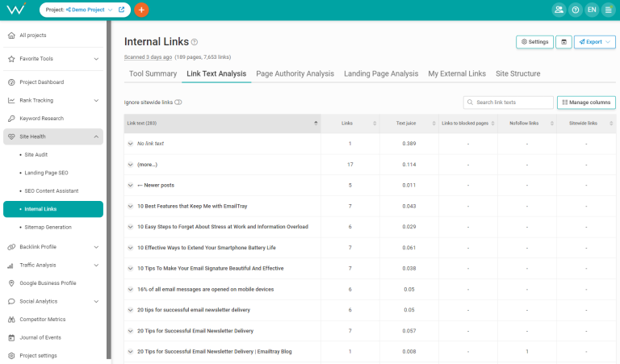Click the Keyword Research key icon
Image resolution: width=620 pixels, height=364 pixels.
[11, 119]
